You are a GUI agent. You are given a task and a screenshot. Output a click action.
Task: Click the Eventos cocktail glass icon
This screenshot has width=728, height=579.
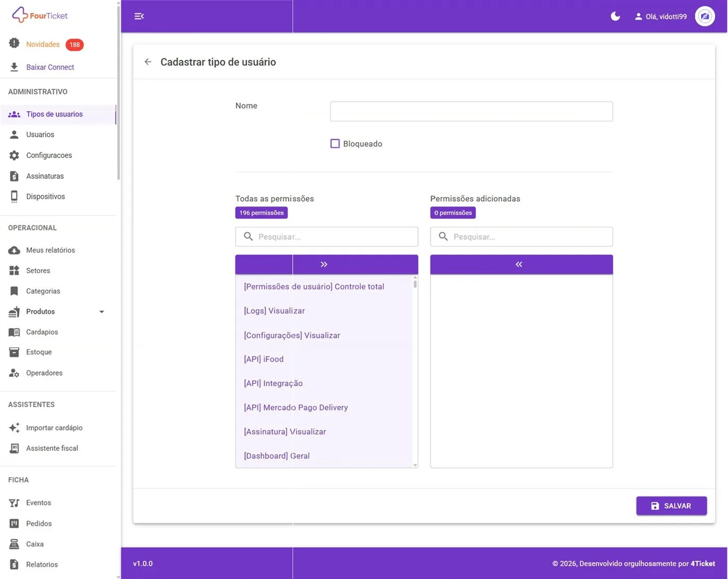pos(14,503)
